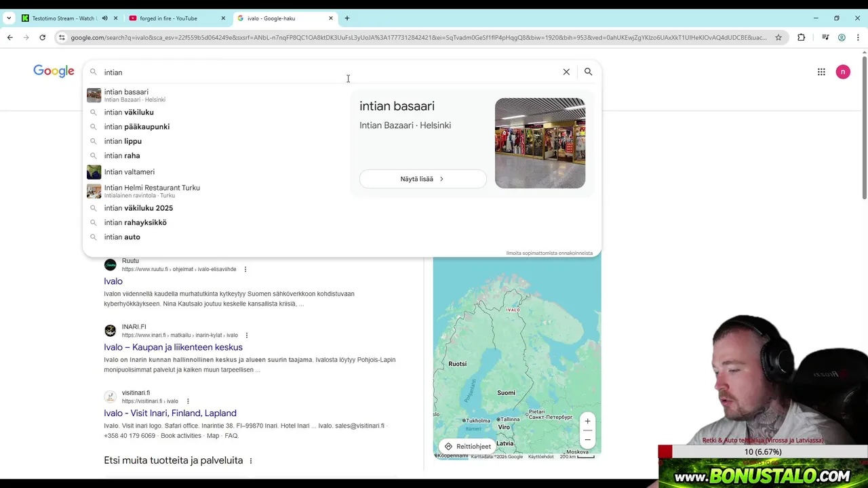
Task: Select suggestion intian väkiluku
Action: click(216, 113)
